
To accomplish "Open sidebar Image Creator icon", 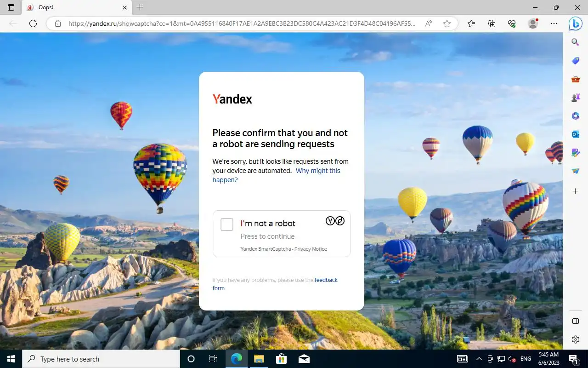I will [x=575, y=153].
